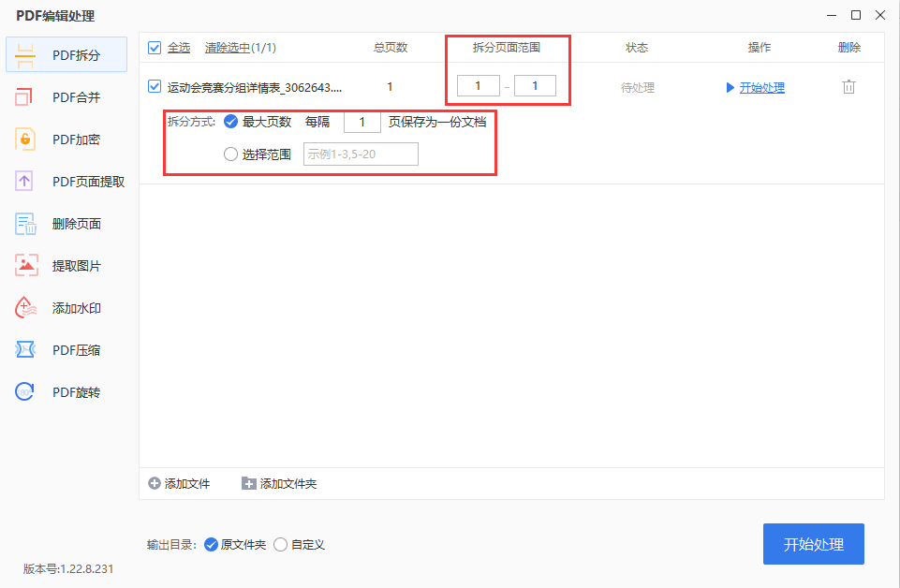This screenshot has width=900, height=588.
Task: Click the plus circle icon for 添加文件
Action: [x=155, y=483]
